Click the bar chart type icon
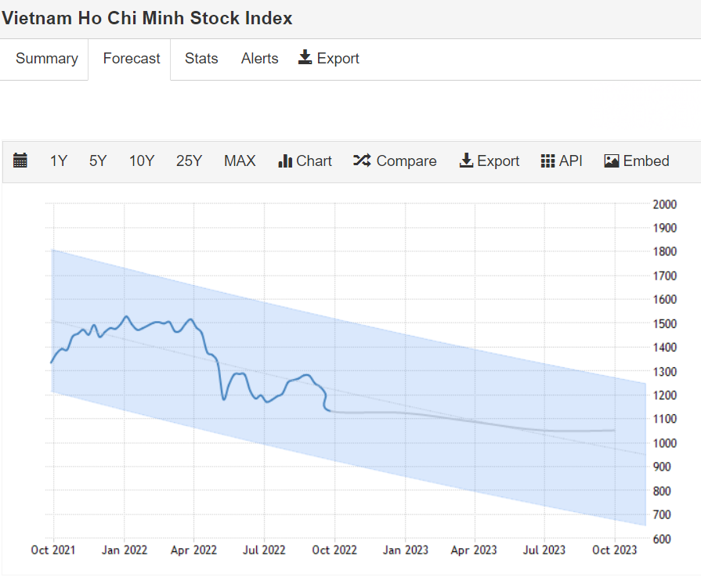This screenshot has height=588, width=701. tap(285, 161)
